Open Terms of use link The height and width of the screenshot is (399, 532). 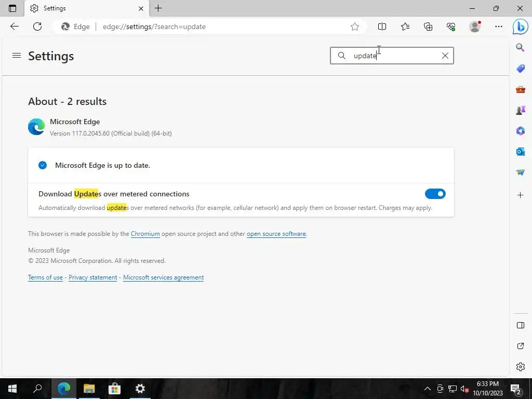tap(46, 277)
